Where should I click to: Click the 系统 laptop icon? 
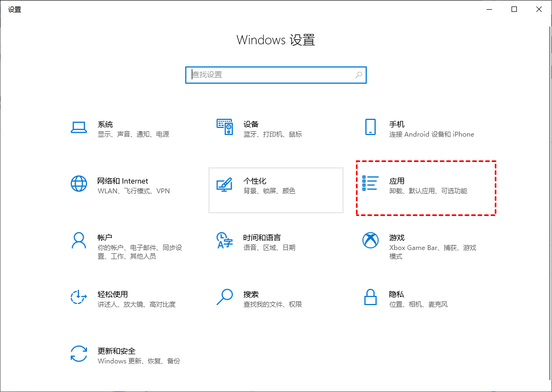point(79,127)
